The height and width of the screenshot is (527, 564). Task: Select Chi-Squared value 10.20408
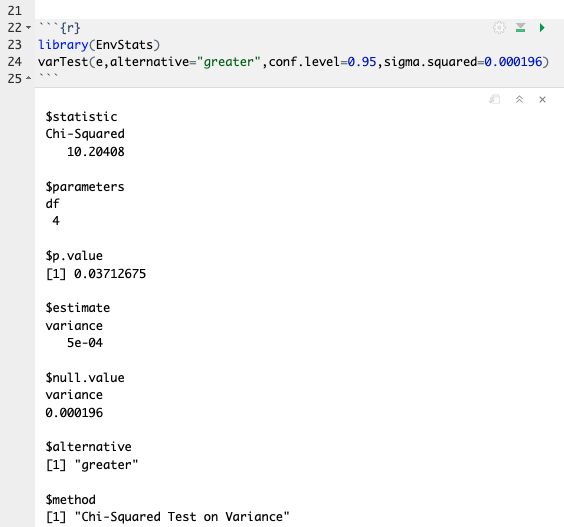[x=96, y=152]
